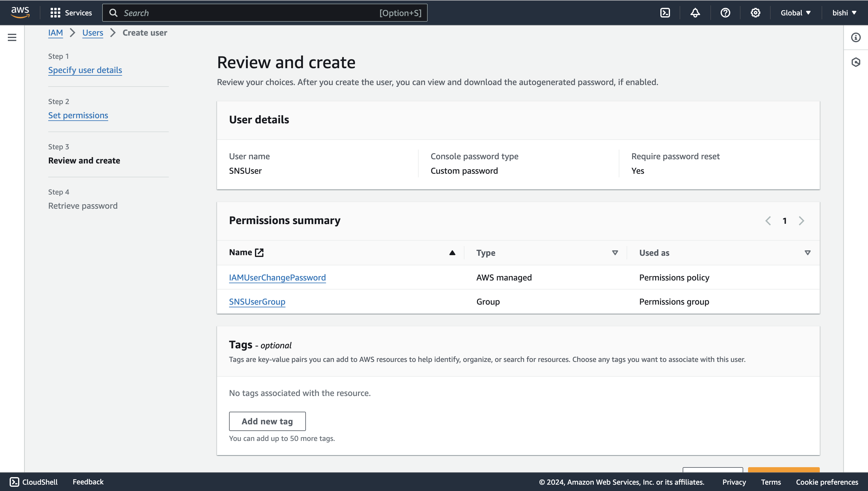
Task: Expand the bishi account dropdown
Action: [x=844, y=13]
